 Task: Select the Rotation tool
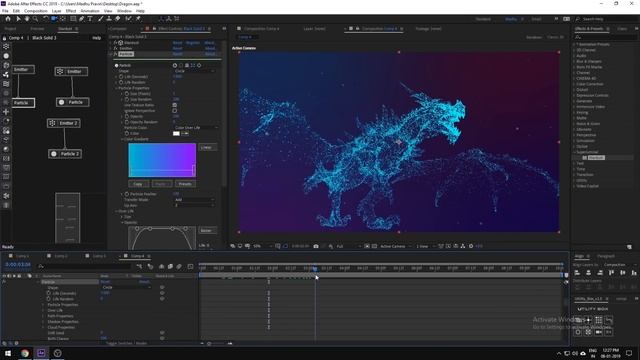click(45, 19)
